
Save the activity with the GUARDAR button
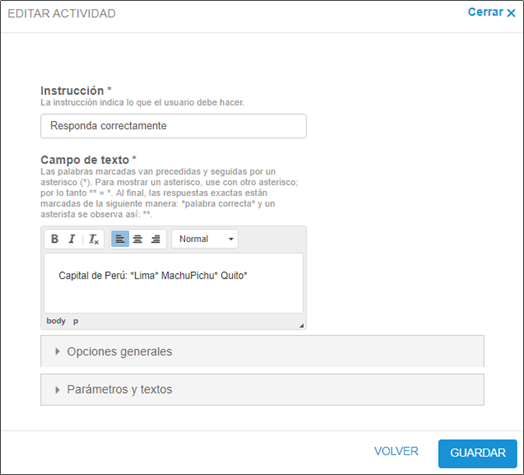[x=478, y=453]
